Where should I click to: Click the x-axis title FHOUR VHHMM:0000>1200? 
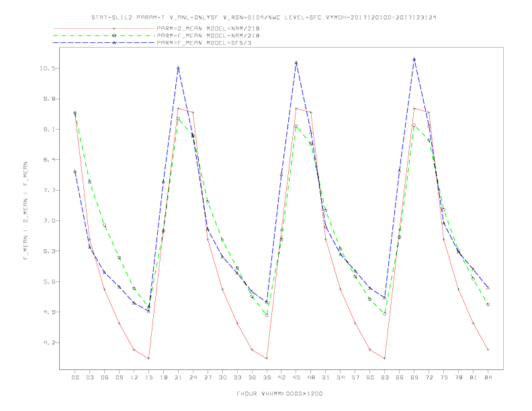pos(279,394)
